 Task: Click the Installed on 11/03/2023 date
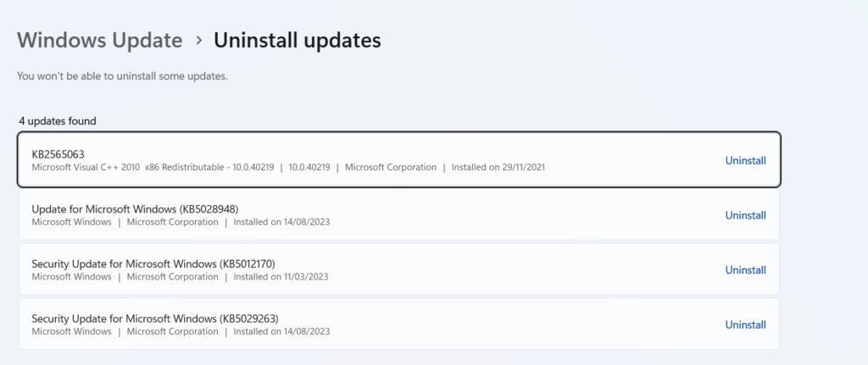tap(281, 277)
